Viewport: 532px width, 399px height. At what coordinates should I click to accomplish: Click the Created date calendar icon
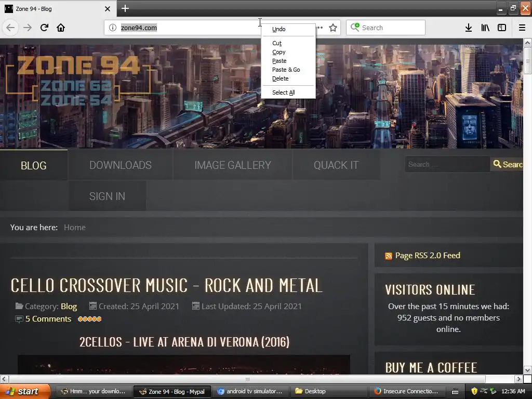[92, 306]
